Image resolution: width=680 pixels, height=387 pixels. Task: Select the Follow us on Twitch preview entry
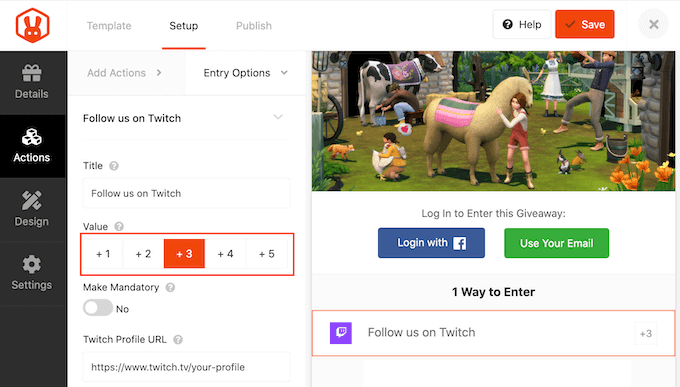[x=494, y=333]
